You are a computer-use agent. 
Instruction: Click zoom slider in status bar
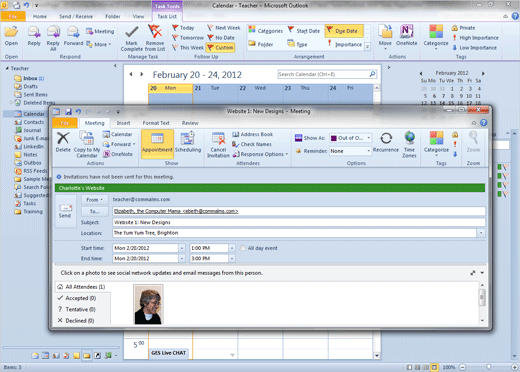tap(489, 367)
